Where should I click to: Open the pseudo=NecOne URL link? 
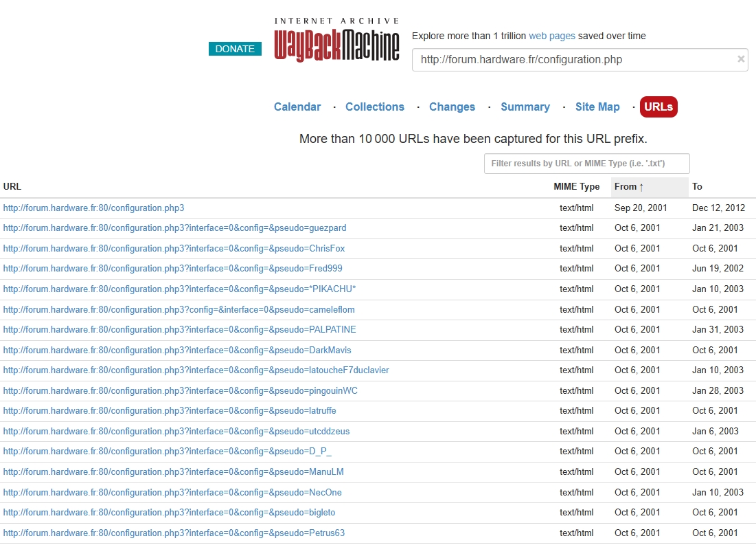point(172,492)
